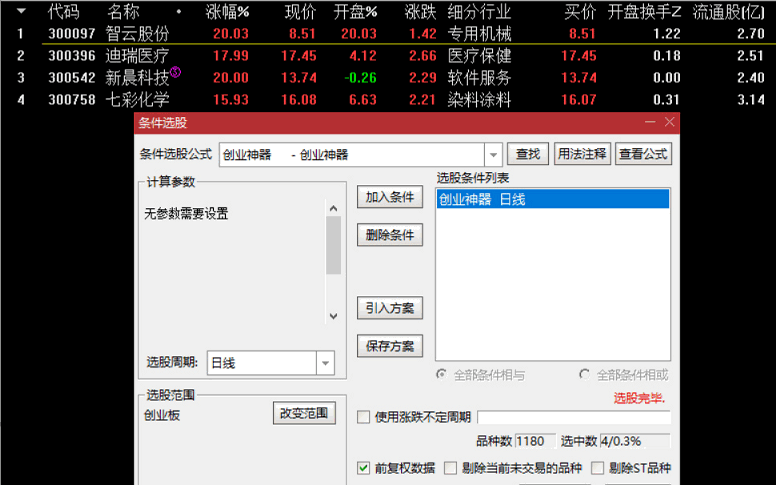The image size is (776, 485).
Task: Click 加入条件 to add condition
Action: pos(390,197)
